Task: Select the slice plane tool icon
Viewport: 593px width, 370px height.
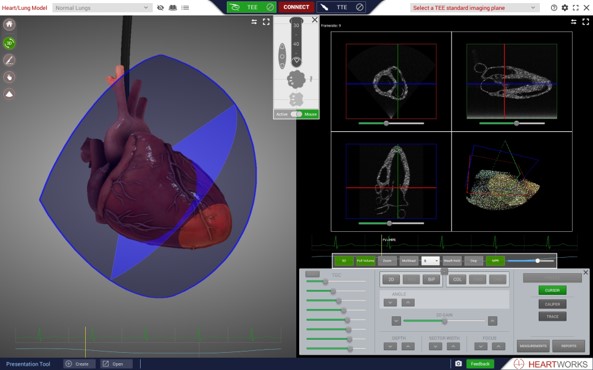Action: click(x=9, y=60)
